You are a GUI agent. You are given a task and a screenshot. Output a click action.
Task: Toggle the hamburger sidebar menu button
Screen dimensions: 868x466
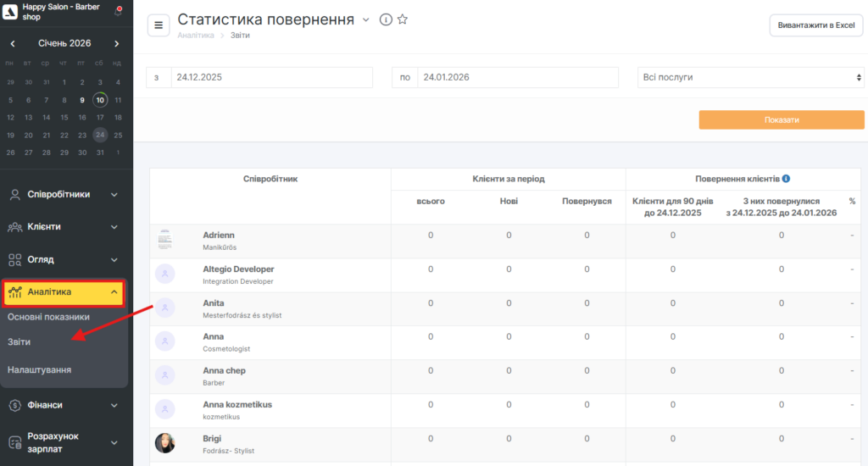[159, 25]
